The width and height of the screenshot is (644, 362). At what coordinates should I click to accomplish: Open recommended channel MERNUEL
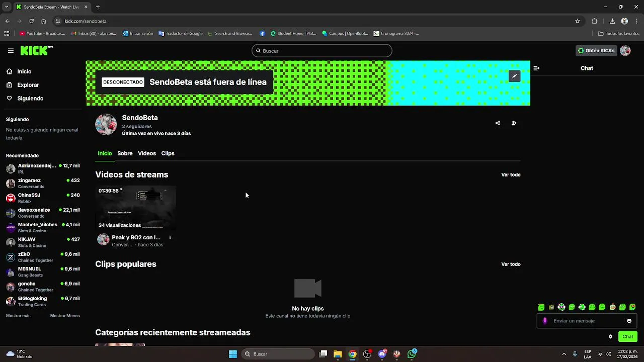(x=43, y=271)
